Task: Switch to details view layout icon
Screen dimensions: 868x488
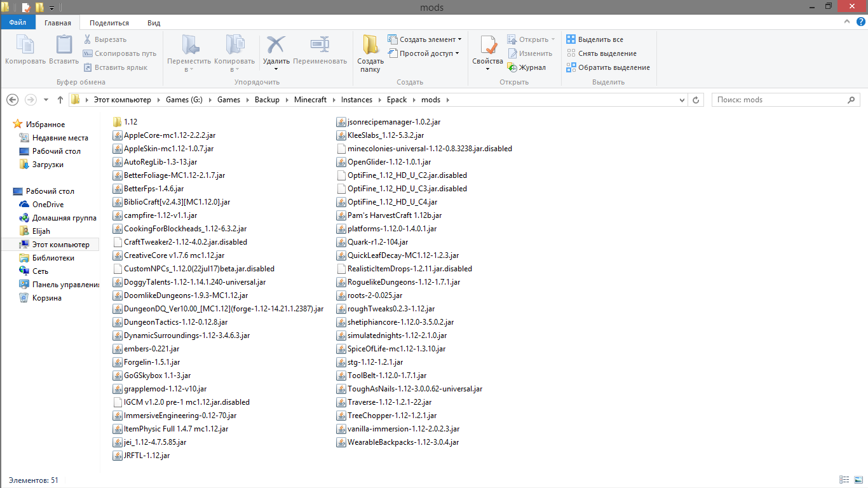Action: [x=844, y=480]
